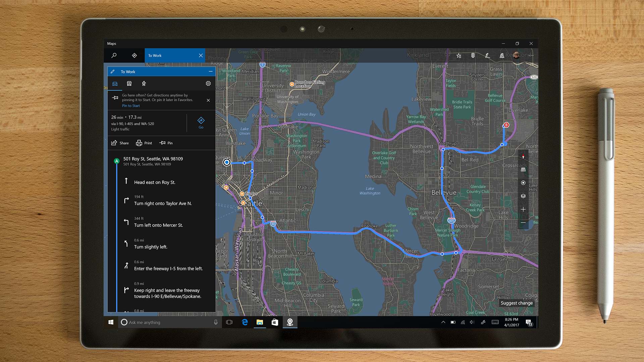Open the Windows Start menu
Viewport: 644px width, 362px height.
(111, 322)
